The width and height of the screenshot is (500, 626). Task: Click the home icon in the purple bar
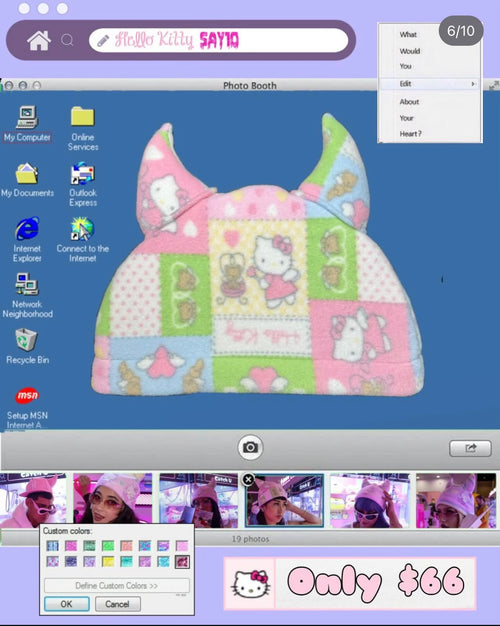39,40
